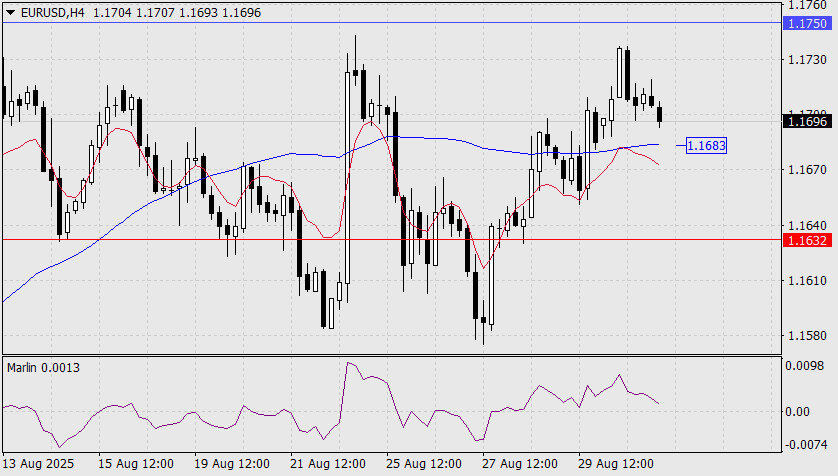This screenshot has width=838, height=476.
Task: Select the -0.0074 Marlin scale value
Action: coord(804,444)
